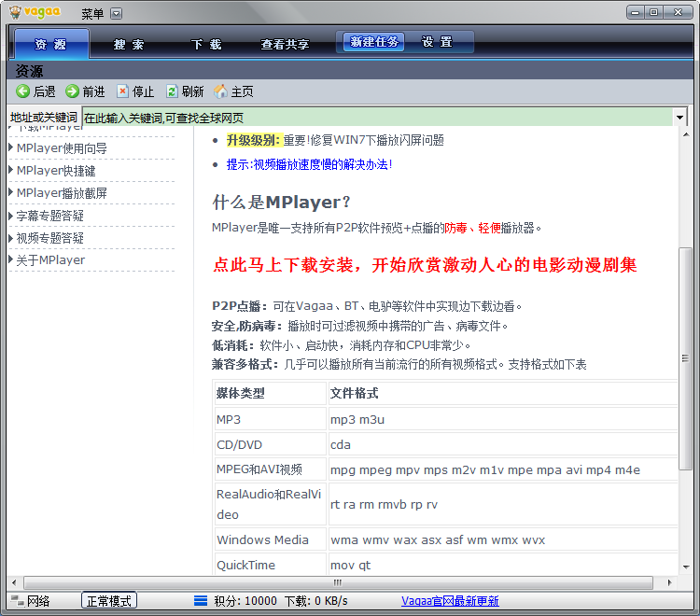Click the 新建任务 button
The width and height of the screenshot is (700, 616).
pos(374,42)
